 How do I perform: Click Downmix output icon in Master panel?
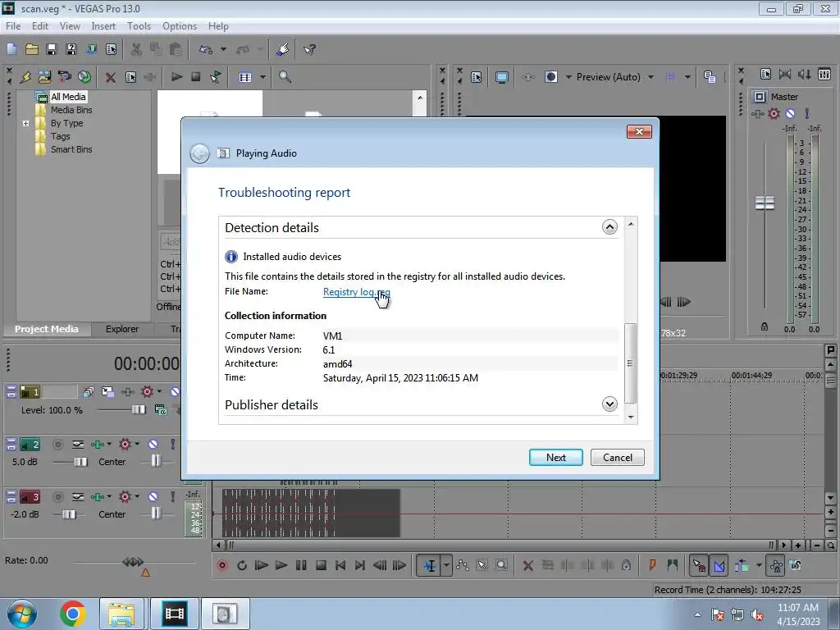click(785, 75)
